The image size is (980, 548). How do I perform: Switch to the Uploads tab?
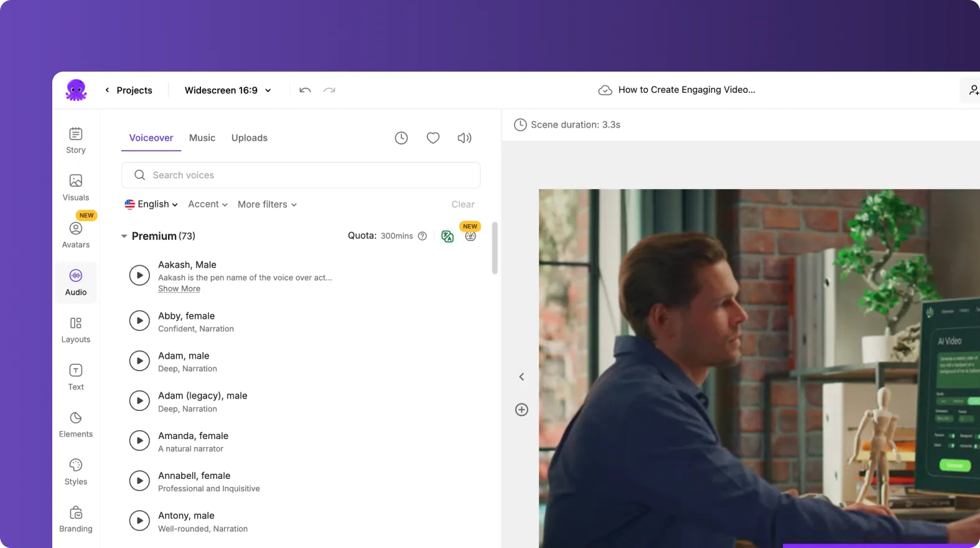tap(250, 138)
